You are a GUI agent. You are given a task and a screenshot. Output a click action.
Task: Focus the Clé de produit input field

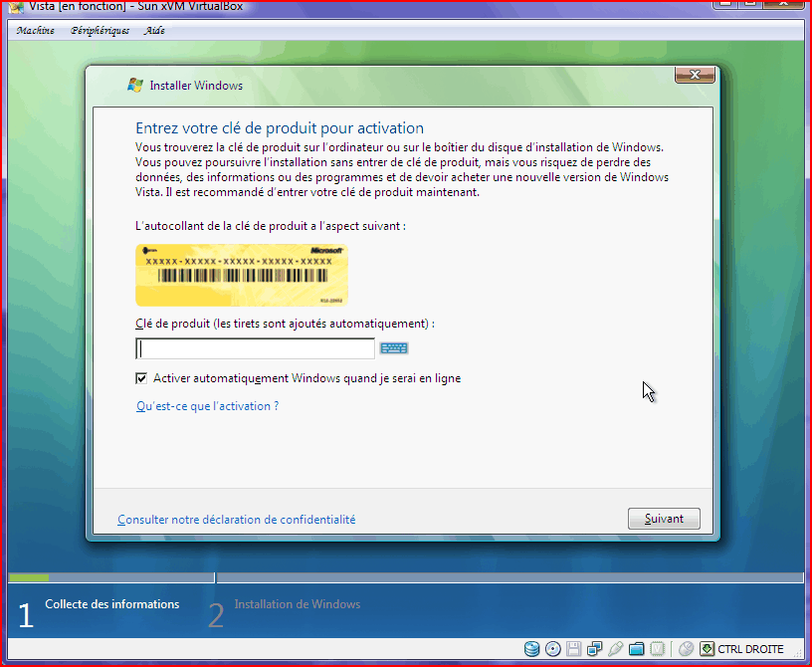[x=256, y=348]
